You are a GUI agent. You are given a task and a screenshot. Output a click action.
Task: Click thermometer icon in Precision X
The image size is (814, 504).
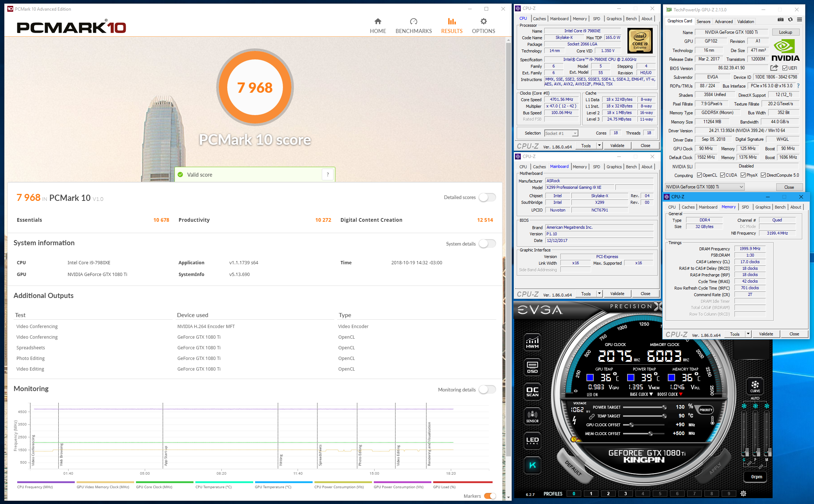click(x=712, y=420)
